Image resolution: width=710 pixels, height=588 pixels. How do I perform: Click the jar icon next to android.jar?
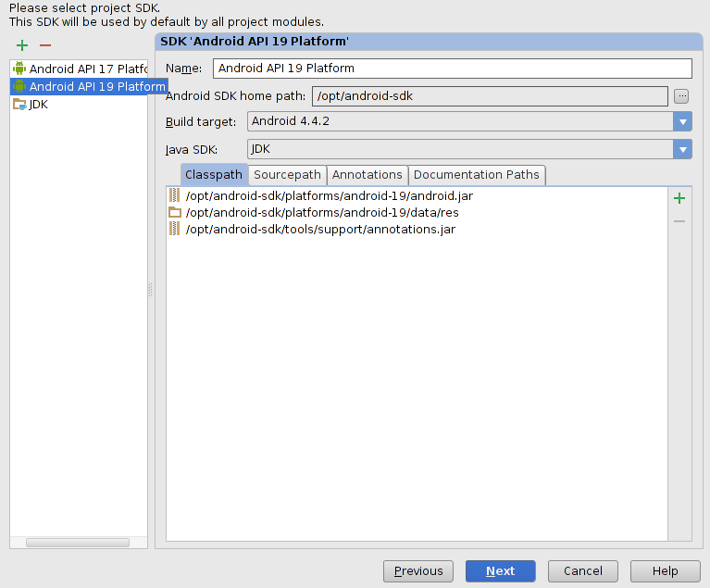click(x=175, y=195)
